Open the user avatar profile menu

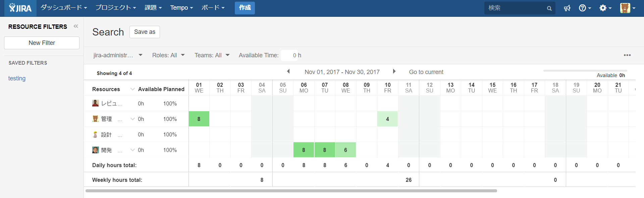pos(628,8)
